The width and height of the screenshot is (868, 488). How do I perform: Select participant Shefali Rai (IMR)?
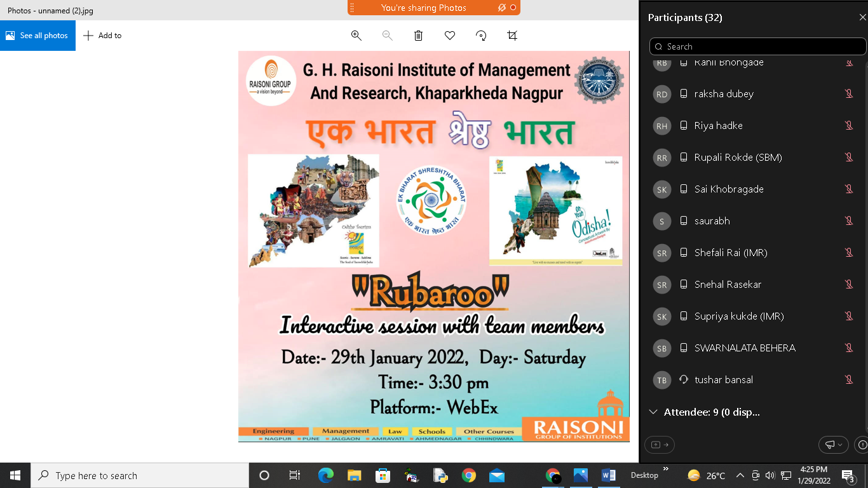coord(753,253)
